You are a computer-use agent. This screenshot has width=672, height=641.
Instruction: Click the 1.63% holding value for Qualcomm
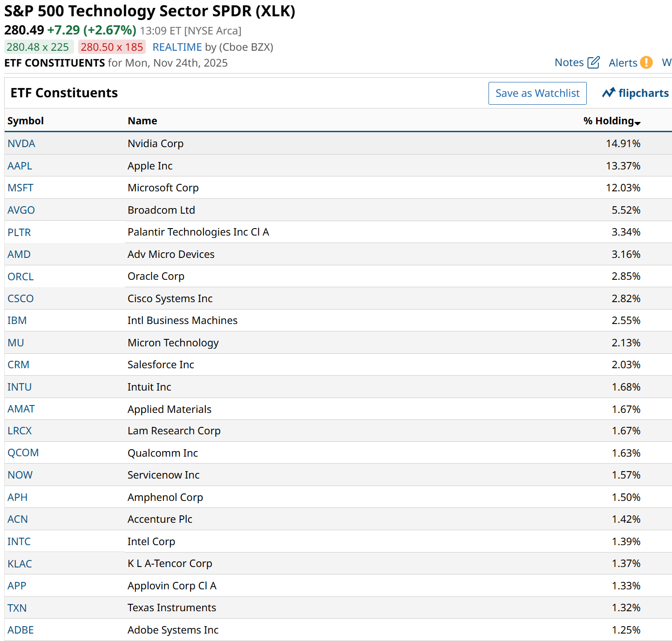tap(626, 453)
